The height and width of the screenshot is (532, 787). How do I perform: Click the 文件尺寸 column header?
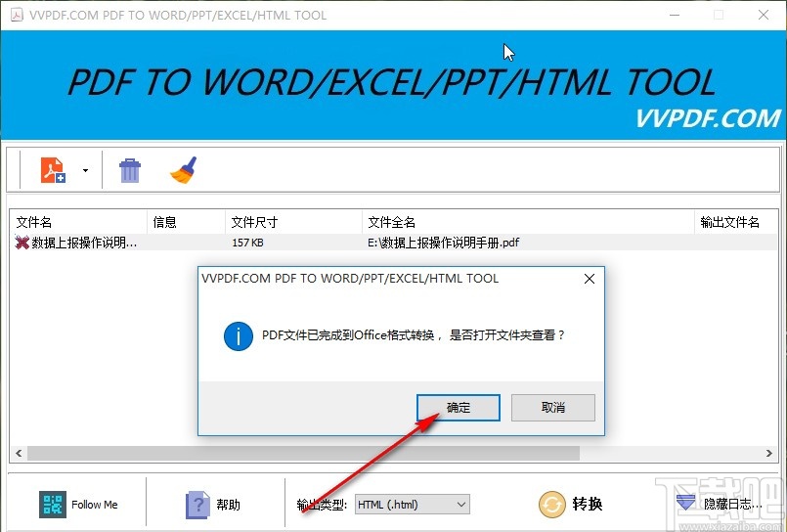click(293, 222)
